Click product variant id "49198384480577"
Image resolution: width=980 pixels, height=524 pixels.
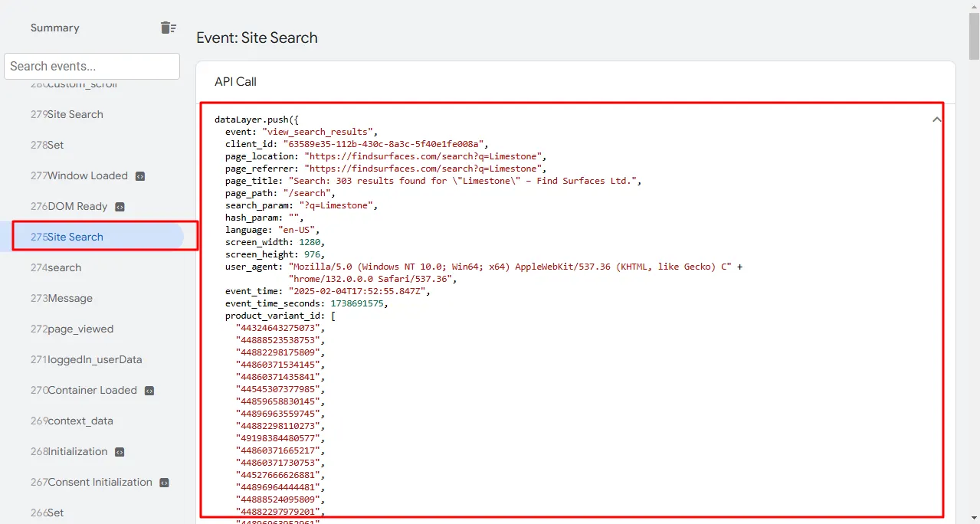click(277, 438)
